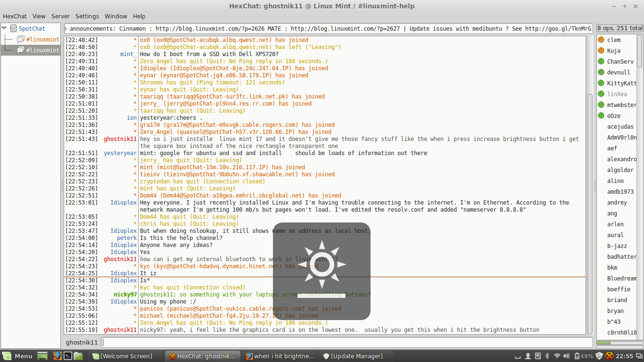644x362 pixels.
Task: Select user alexandro in user list
Action: click(x=622, y=159)
